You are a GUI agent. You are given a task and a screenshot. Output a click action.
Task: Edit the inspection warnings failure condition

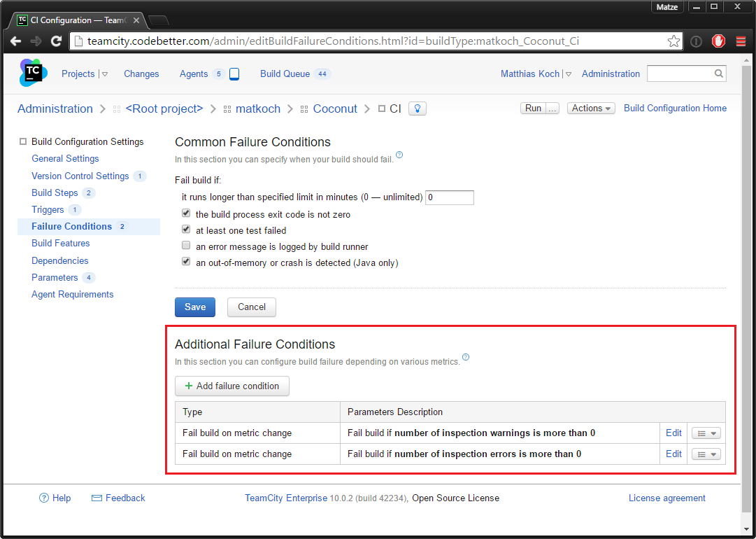[673, 433]
